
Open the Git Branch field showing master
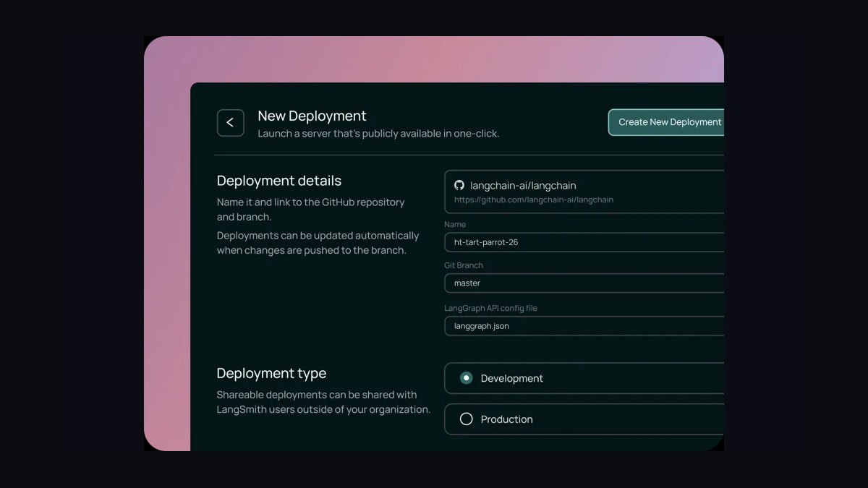(584, 283)
